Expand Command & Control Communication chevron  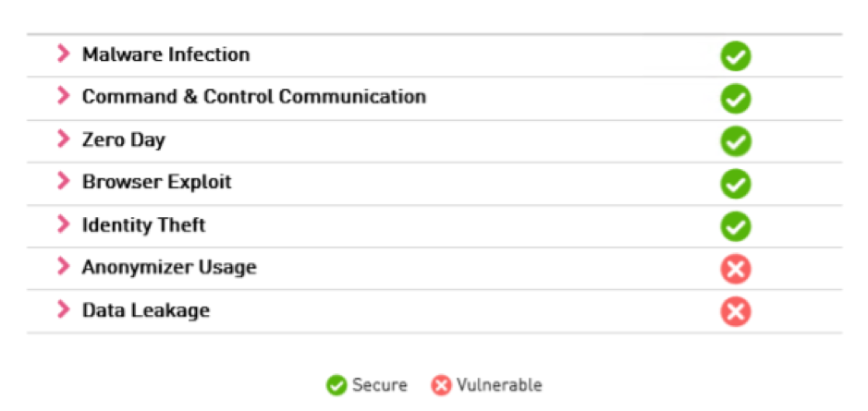[x=64, y=96]
